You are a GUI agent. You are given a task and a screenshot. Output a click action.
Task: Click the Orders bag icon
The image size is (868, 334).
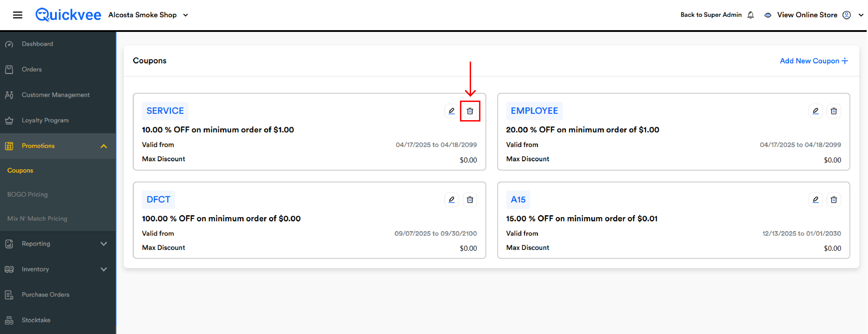pyautogui.click(x=9, y=69)
